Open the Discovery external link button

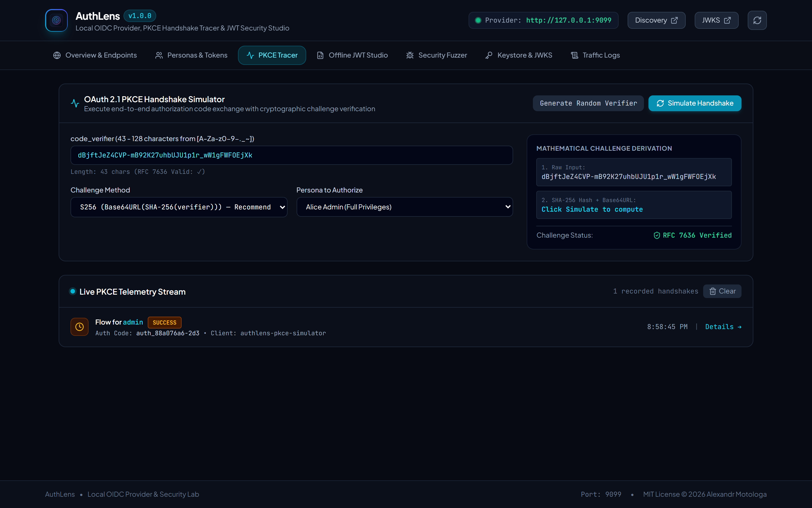click(x=656, y=21)
